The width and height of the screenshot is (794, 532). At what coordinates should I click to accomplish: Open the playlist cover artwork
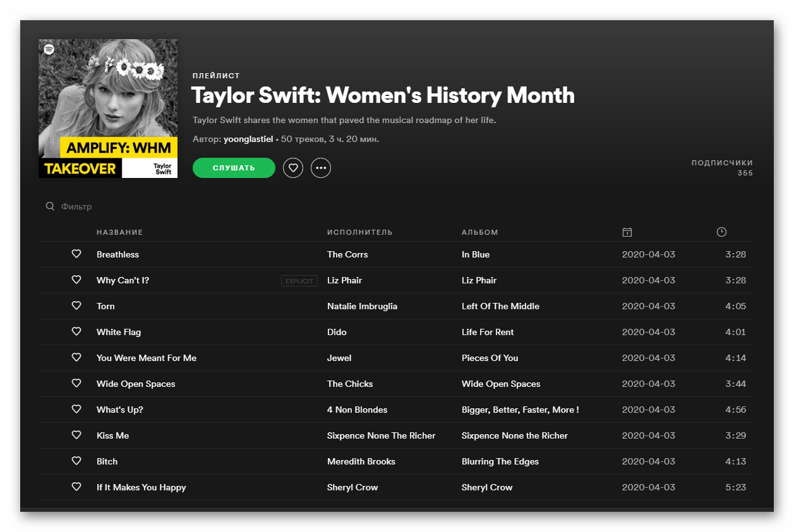pos(108,109)
